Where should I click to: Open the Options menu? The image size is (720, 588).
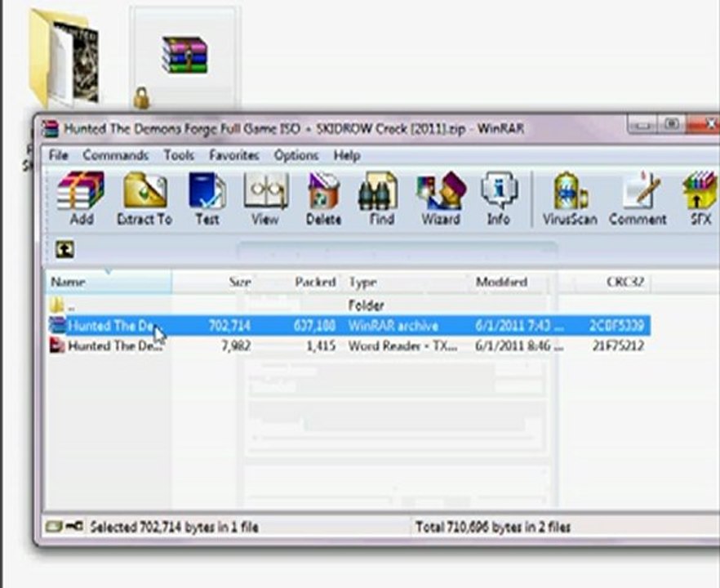tap(296, 155)
